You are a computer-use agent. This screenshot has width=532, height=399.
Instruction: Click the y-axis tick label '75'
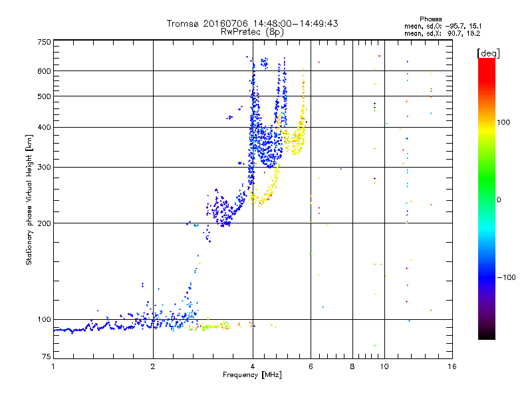pyautogui.click(x=47, y=356)
